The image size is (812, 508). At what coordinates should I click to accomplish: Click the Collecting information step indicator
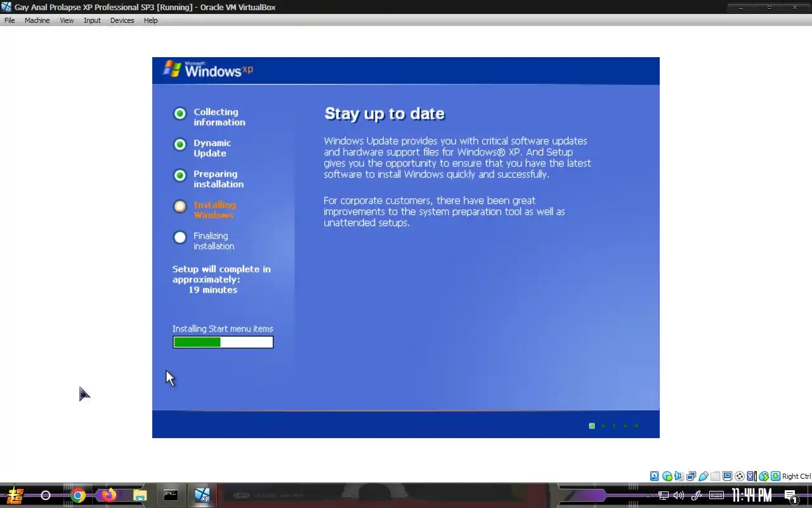coord(180,114)
